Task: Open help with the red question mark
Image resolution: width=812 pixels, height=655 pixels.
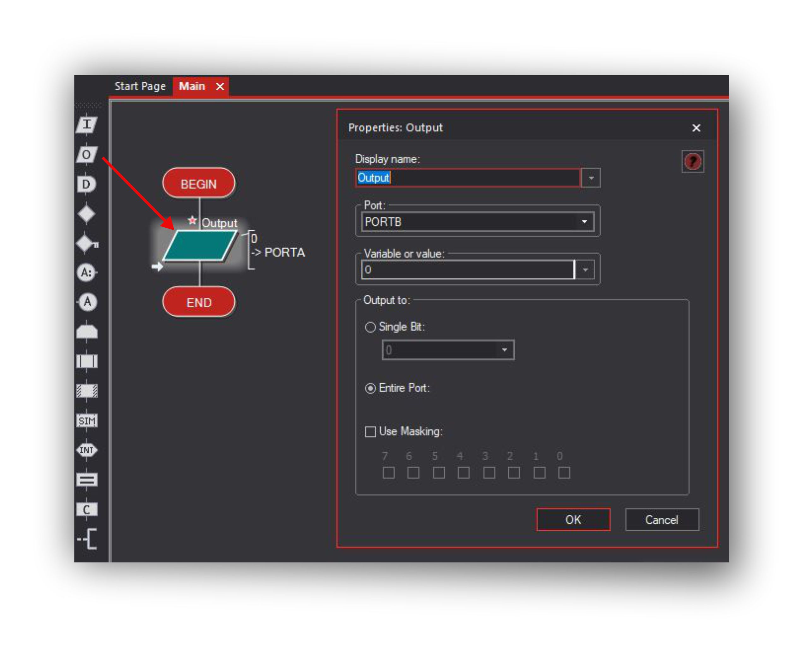Action: (x=693, y=162)
